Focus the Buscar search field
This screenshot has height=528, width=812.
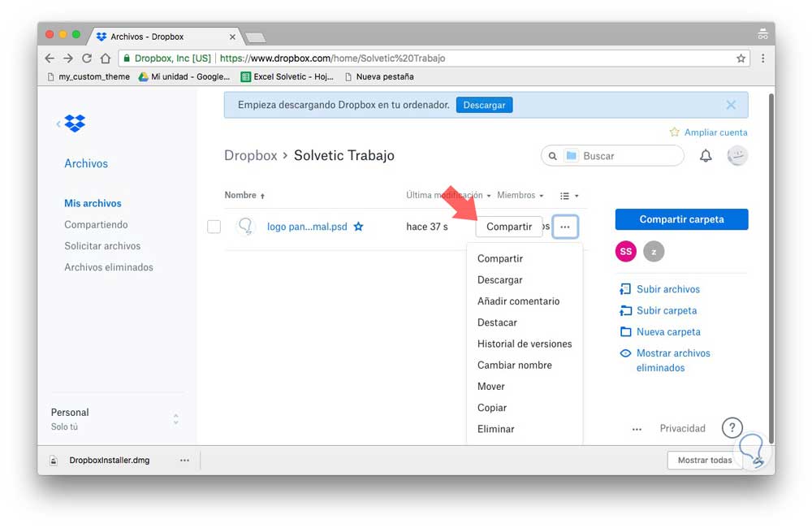point(612,155)
